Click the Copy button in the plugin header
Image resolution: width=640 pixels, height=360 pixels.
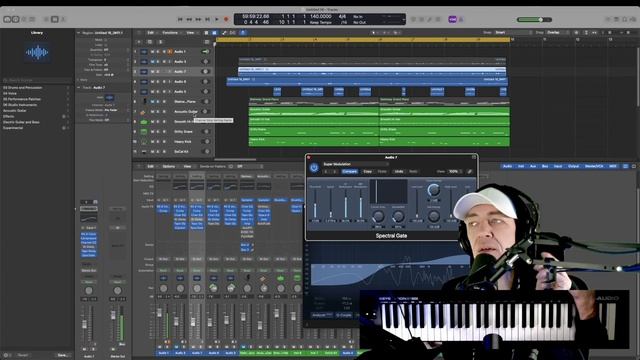click(367, 171)
